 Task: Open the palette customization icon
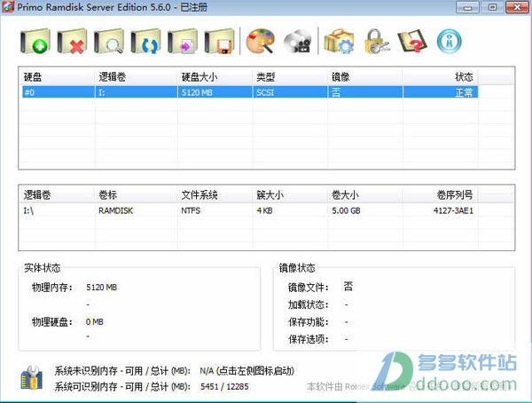[x=260, y=41]
